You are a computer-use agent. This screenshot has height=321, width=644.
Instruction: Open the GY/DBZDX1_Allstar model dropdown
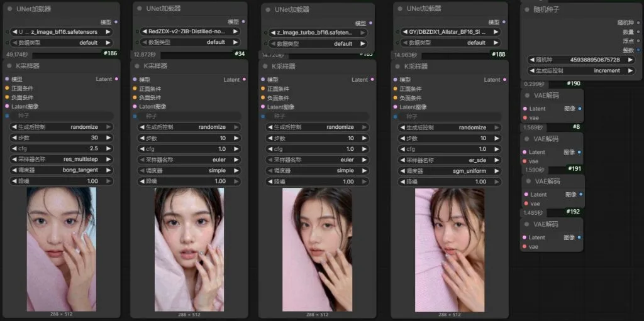click(x=450, y=31)
